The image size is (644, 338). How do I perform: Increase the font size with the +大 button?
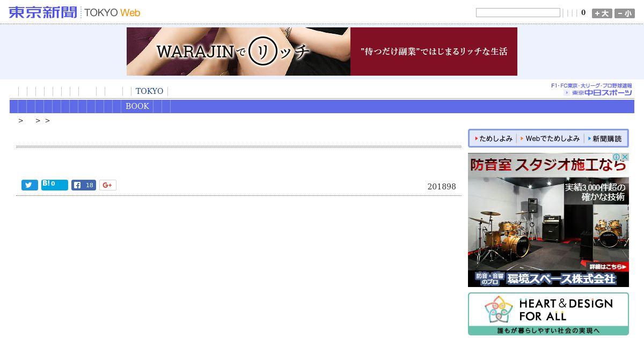602,13
